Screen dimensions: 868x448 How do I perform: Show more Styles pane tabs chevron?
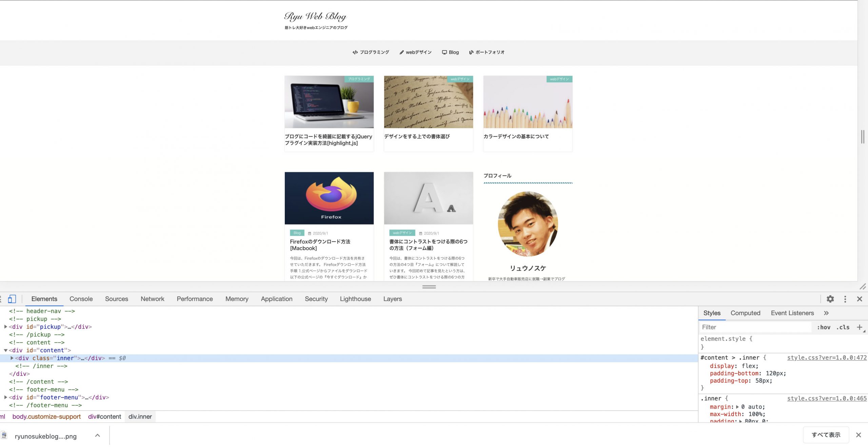click(x=826, y=313)
